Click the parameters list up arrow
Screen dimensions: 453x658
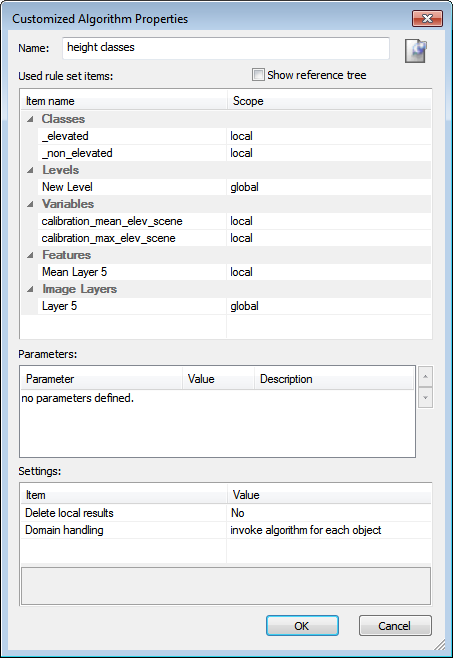click(x=425, y=376)
